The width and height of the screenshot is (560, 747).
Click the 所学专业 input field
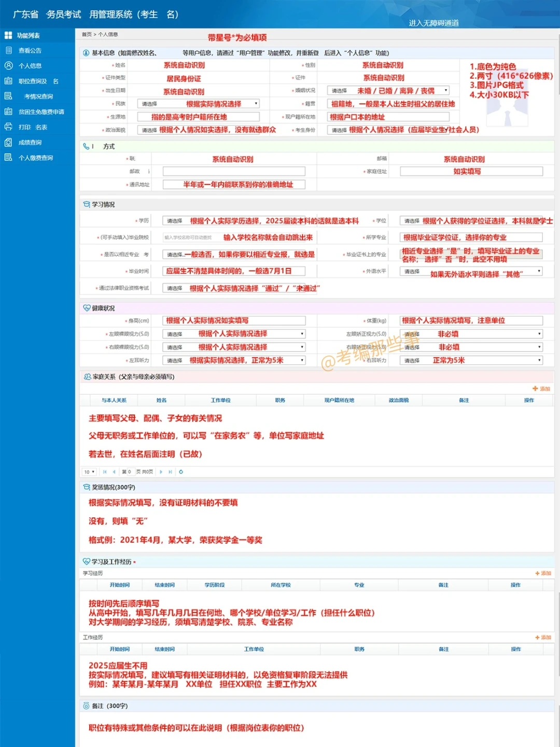471,237
